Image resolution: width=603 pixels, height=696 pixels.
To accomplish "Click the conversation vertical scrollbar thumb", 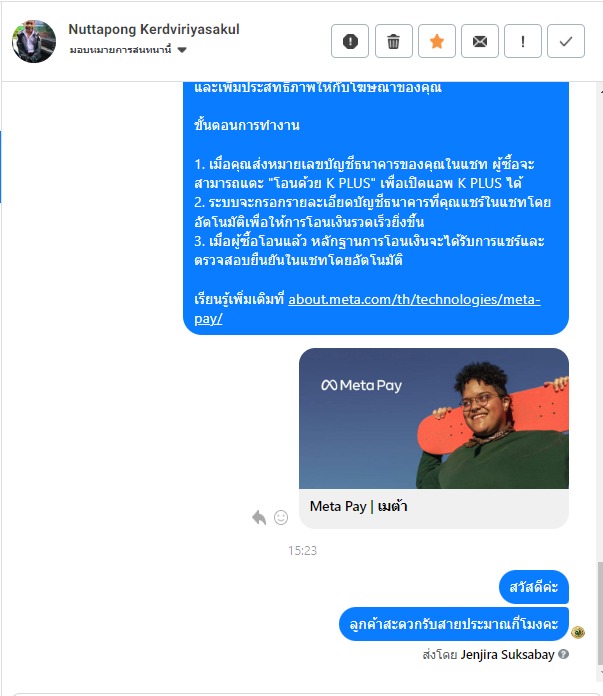I will pyautogui.click(x=600, y=613).
